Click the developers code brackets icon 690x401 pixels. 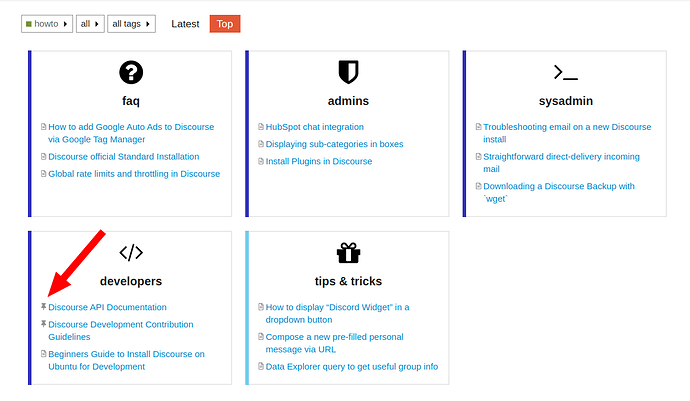pyautogui.click(x=131, y=253)
